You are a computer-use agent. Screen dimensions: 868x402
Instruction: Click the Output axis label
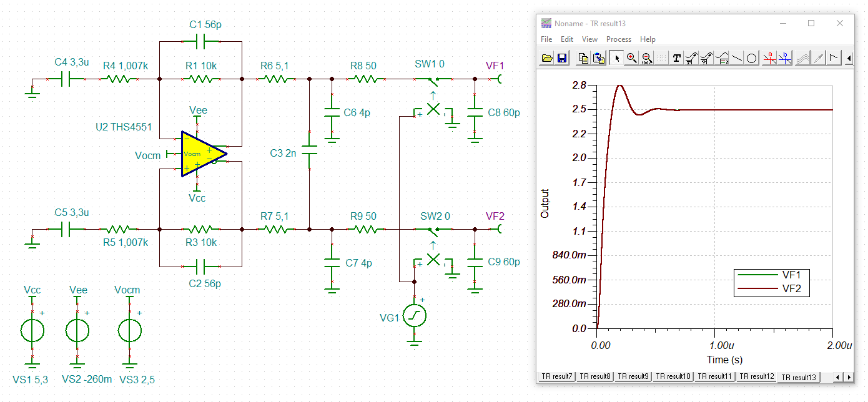click(545, 203)
